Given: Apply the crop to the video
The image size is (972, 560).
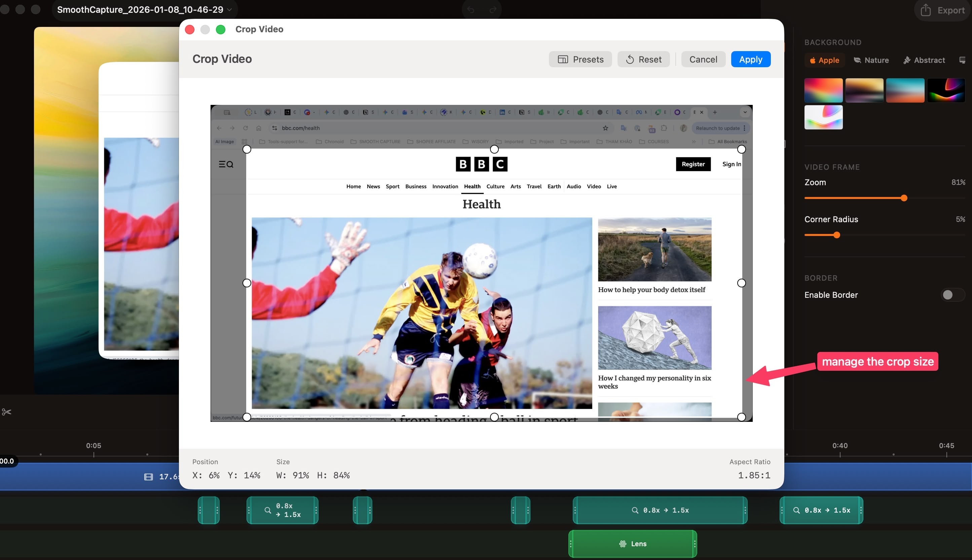Looking at the screenshot, I should [x=750, y=59].
